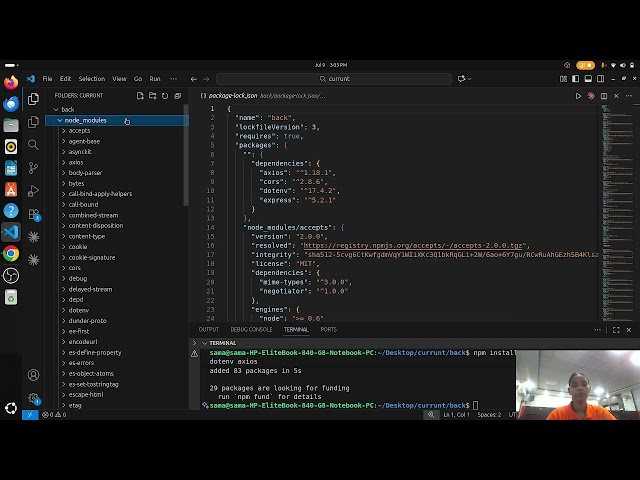Open customize layout button

pos(563,79)
